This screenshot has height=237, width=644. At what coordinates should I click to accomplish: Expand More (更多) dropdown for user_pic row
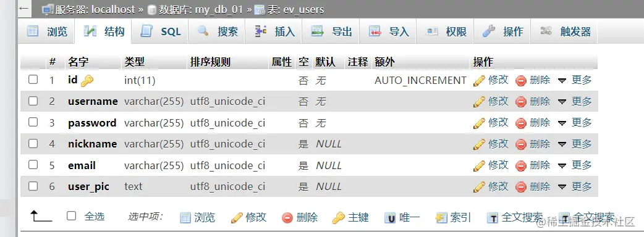[x=575, y=187]
